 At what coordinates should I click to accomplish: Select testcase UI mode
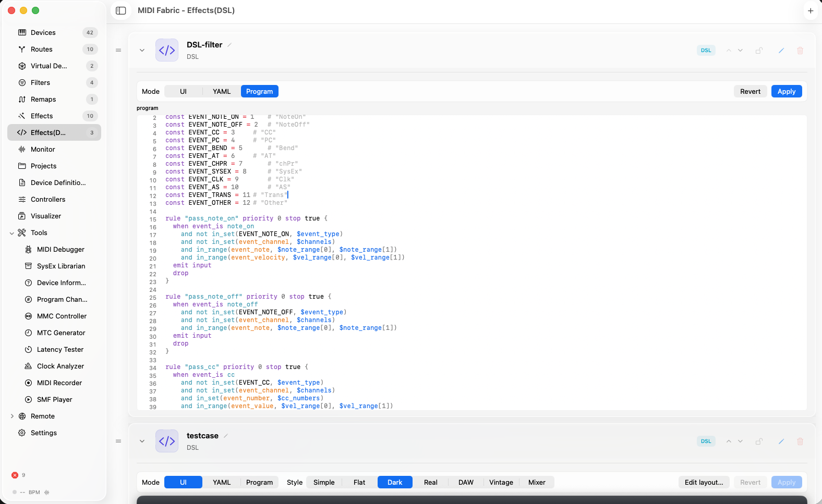[183, 482]
